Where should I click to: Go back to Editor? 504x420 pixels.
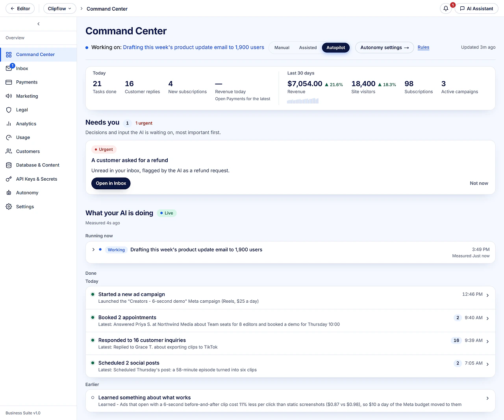[x=20, y=9]
